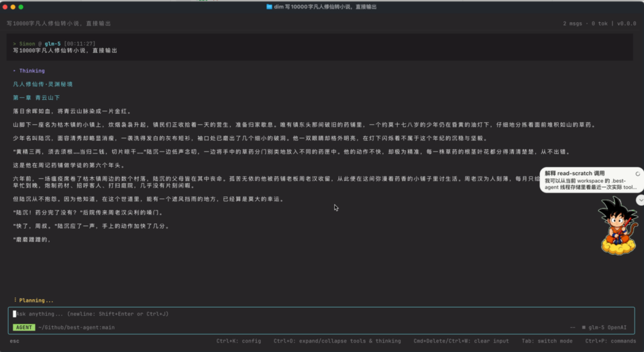Click the line '"磨磨蹭蹭的，'

[32, 239]
